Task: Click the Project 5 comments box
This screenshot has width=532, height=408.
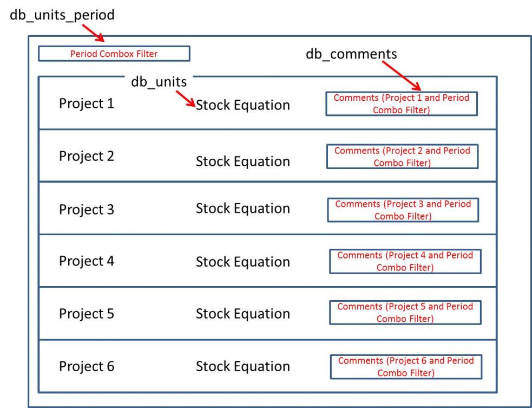Action: (405, 312)
